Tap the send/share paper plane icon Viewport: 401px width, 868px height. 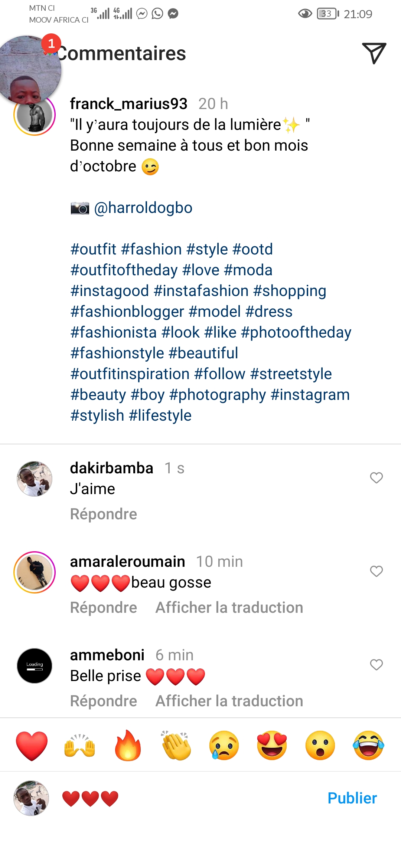(x=374, y=53)
